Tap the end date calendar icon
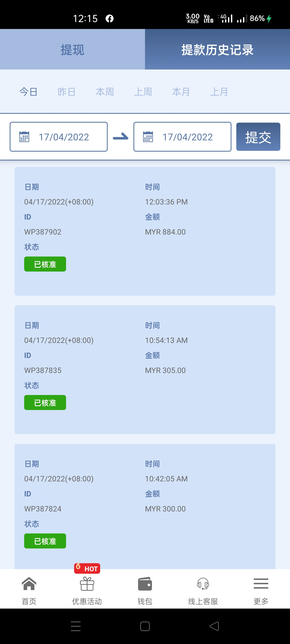Image resolution: width=290 pixels, height=644 pixels. tap(148, 137)
